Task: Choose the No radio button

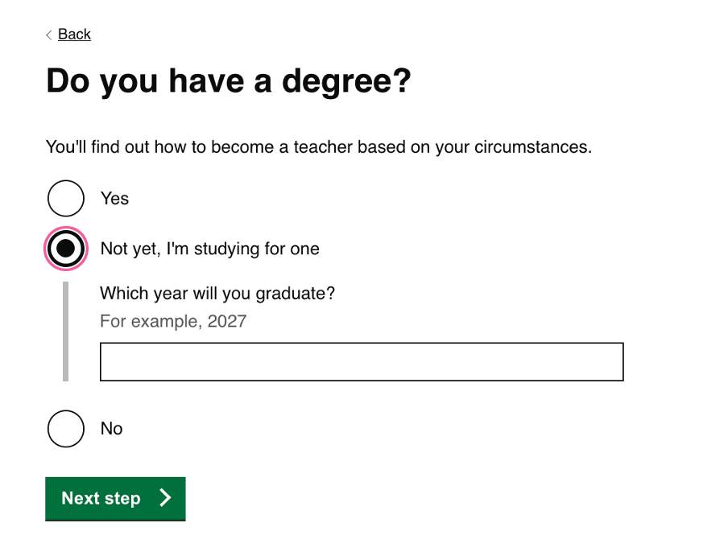Action: point(66,429)
